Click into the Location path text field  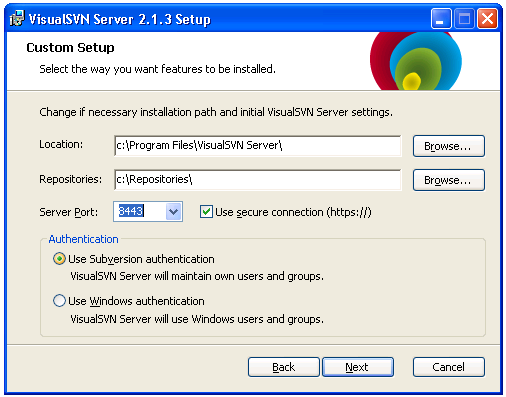click(258, 146)
